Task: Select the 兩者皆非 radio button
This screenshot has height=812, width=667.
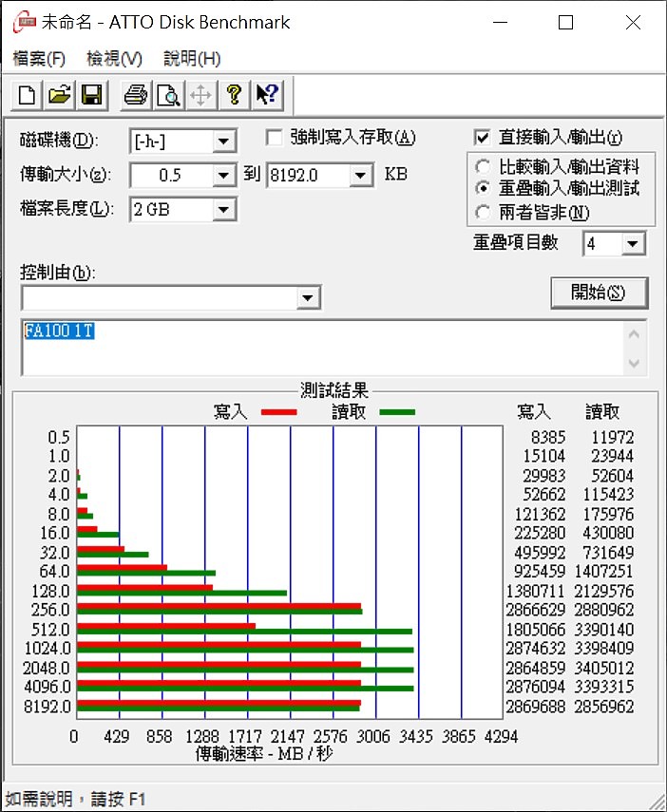Action: [483, 212]
